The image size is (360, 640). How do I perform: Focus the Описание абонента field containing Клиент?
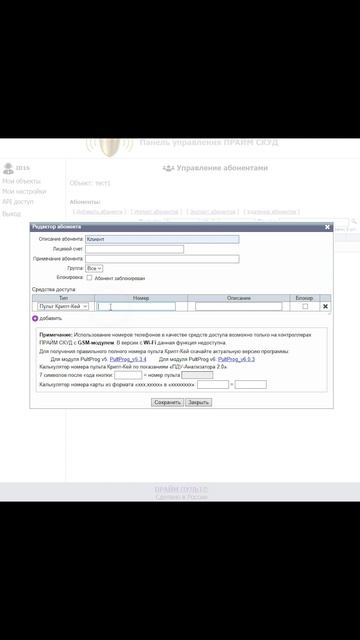(162, 240)
